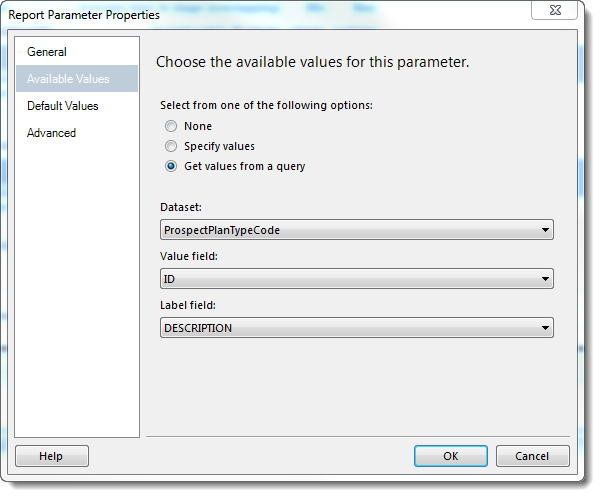Select the None radio option
The height and width of the screenshot is (497, 600).
point(171,126)
